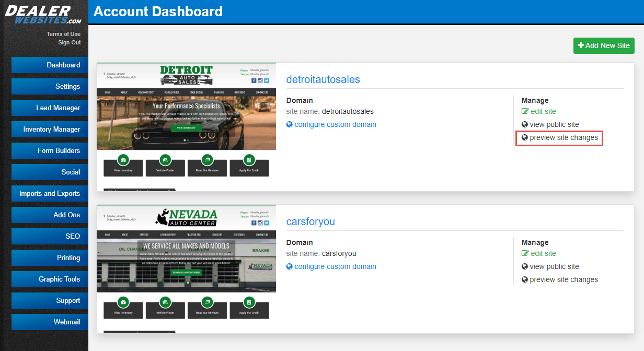
Task: Select Inventory Manager in sidebar
Action: 50,130
